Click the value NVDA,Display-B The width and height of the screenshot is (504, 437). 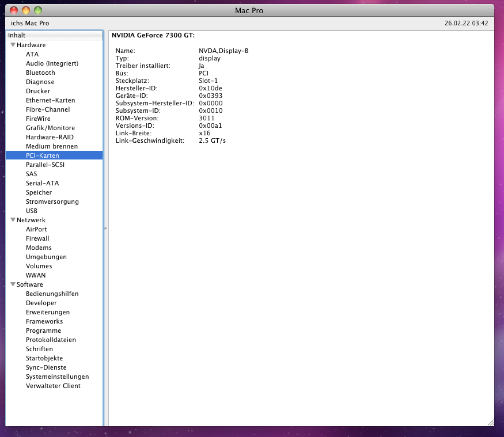pos(223,51)
